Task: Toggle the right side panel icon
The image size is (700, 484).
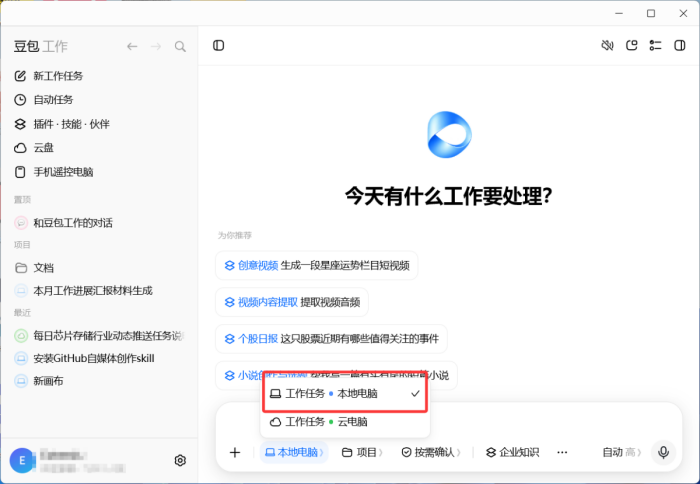Action: coord(679,45)
